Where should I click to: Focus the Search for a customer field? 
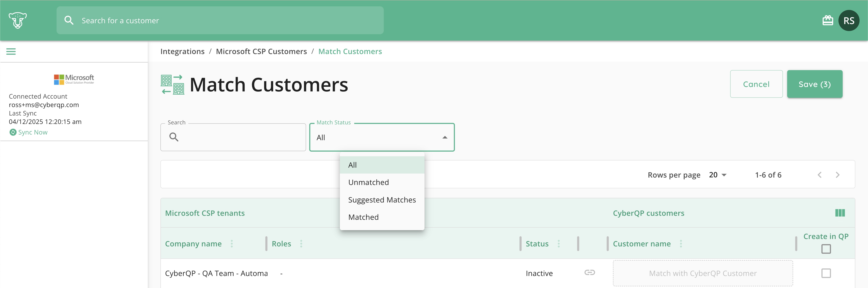[x=220, y=20]
